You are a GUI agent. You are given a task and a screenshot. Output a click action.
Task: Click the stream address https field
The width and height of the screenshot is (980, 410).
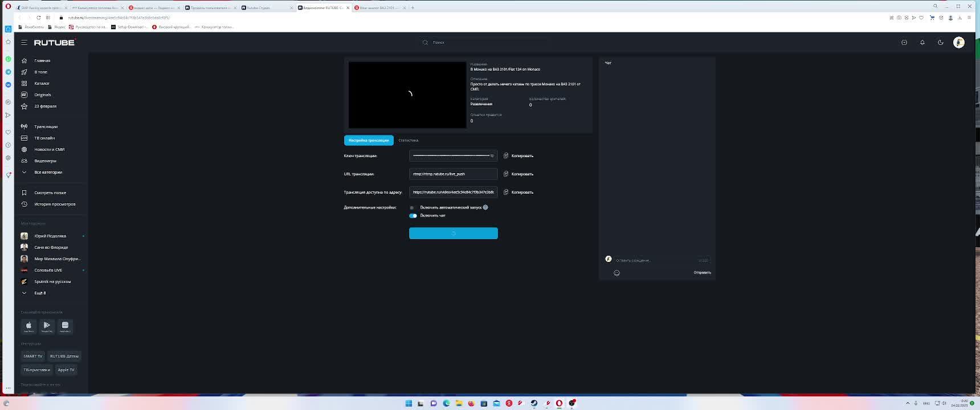(454, 192)
